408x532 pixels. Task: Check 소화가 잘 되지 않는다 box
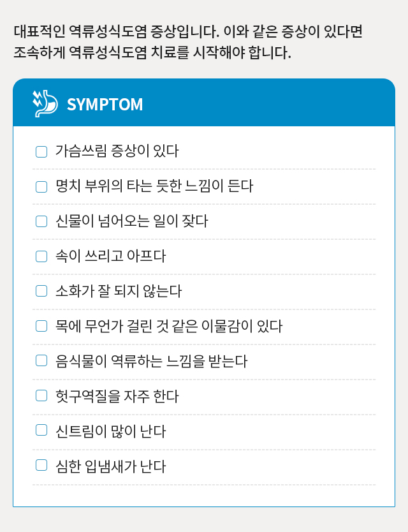tap(41, 292)
